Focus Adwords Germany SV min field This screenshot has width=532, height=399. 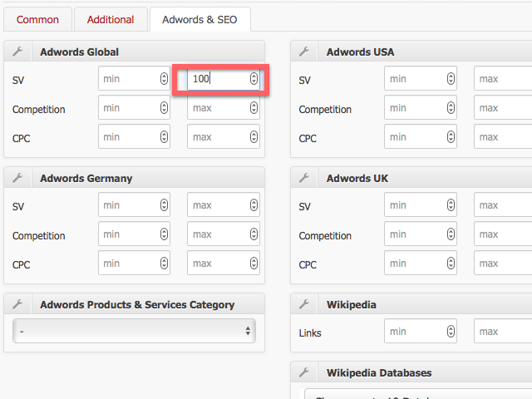(134, 204)
